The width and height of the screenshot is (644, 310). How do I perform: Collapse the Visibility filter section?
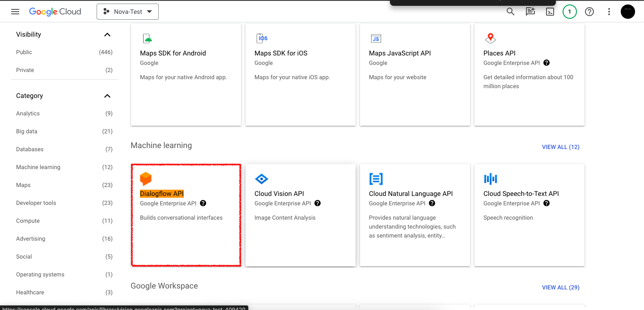(x=107, y=34)
